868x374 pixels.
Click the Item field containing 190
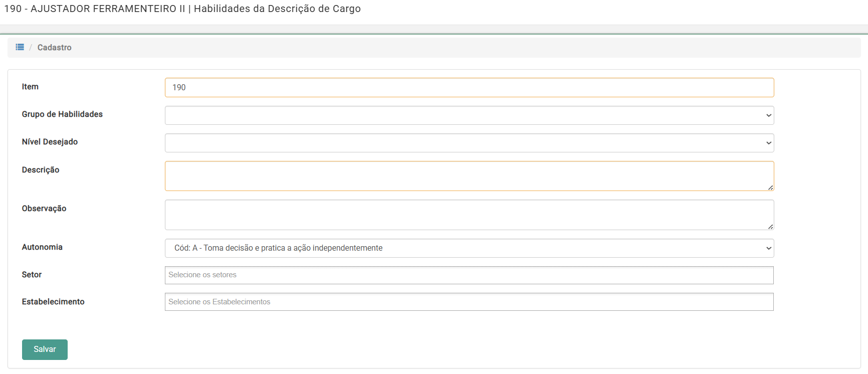(x=469, y=87)
